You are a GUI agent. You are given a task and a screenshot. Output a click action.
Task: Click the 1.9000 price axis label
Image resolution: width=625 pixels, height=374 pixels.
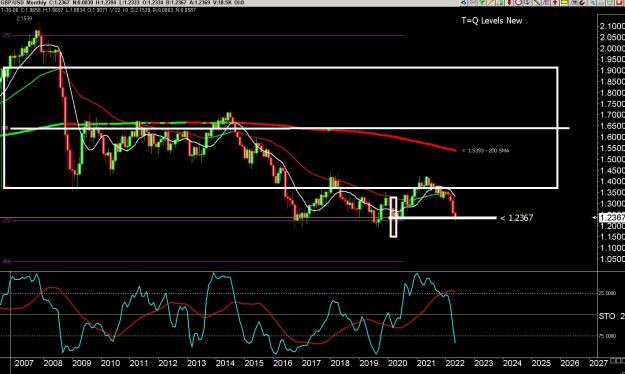(612, 71)
